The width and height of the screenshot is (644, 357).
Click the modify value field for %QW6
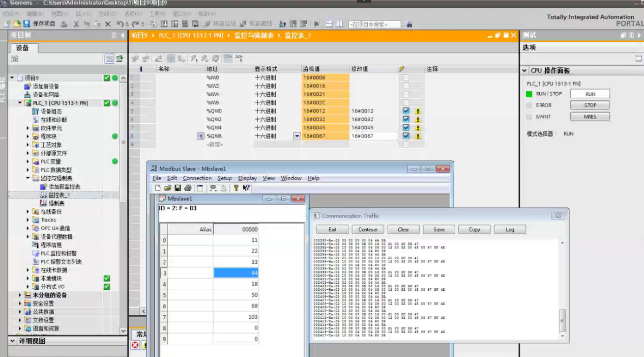coord(373,136)
